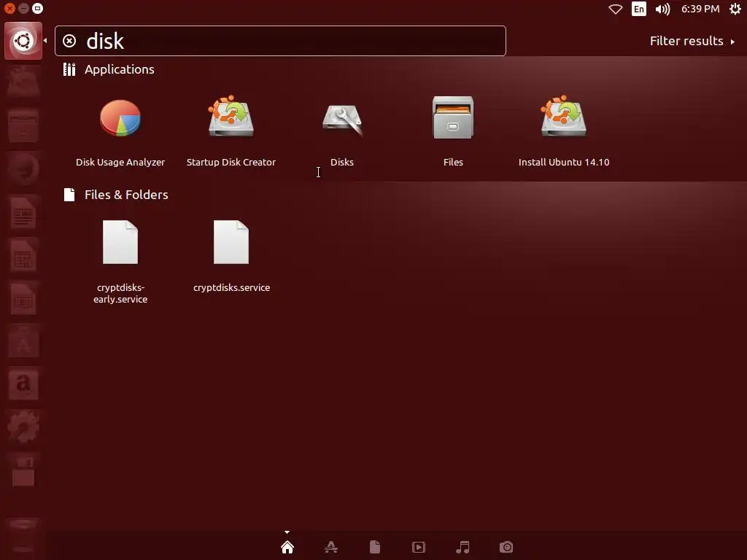Click the Amazon launcher icon

[x=23, y=384]
